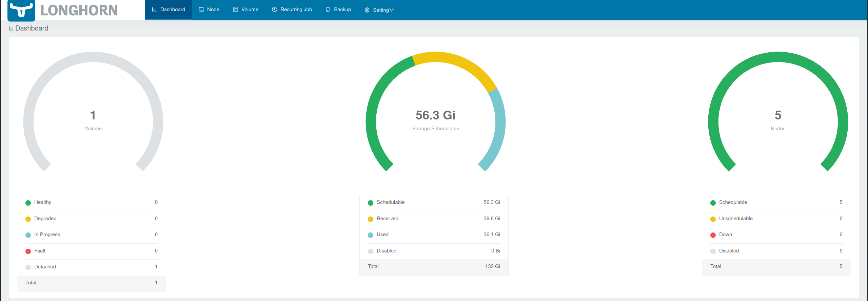Click the yellow Degraded volume dot
The width and height of the screenshot is (868, 301).
[x=28, y=219]
